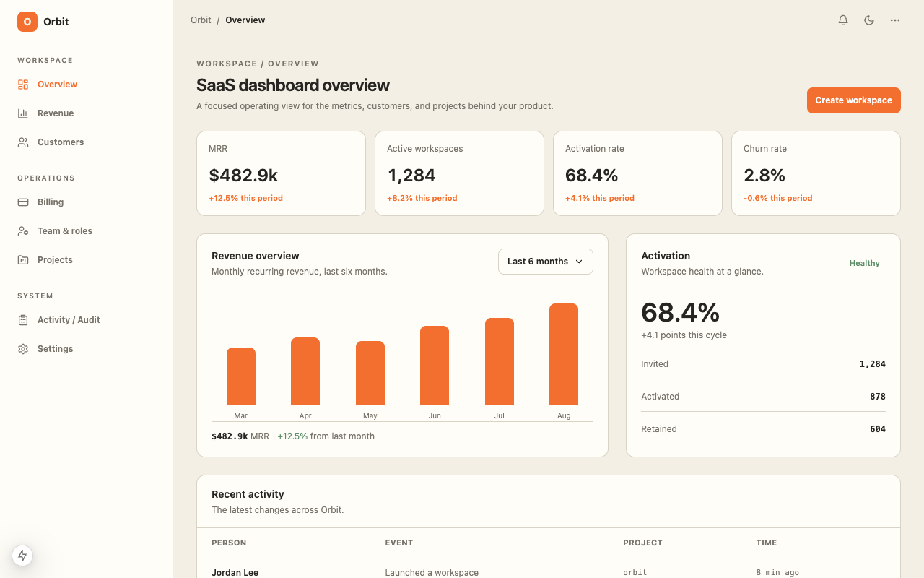Toggle dark mode with the moon icon
Image resolution: width=924 pixels, height=578 pixels.
tap(869, 20)
